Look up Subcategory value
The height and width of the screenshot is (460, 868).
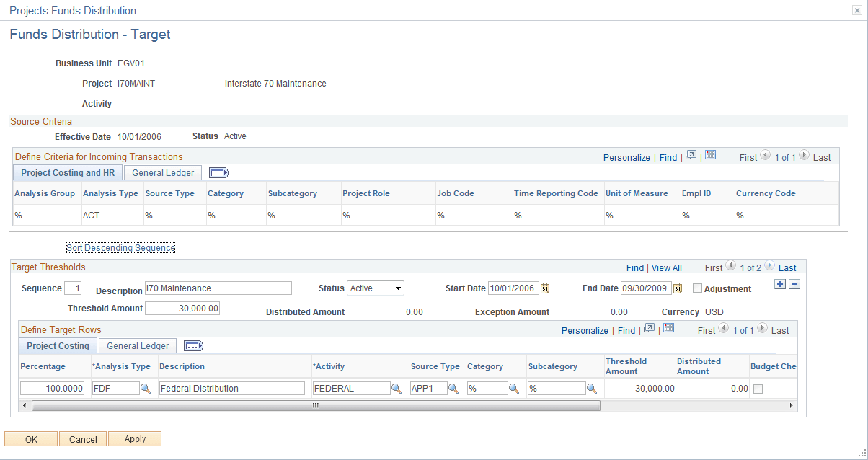tap(592, 389)
